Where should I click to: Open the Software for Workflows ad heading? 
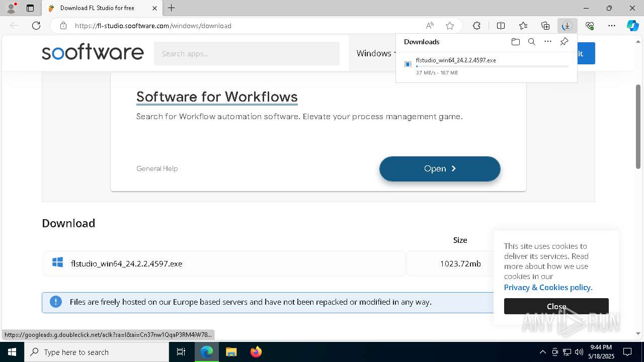pos(217,97)
